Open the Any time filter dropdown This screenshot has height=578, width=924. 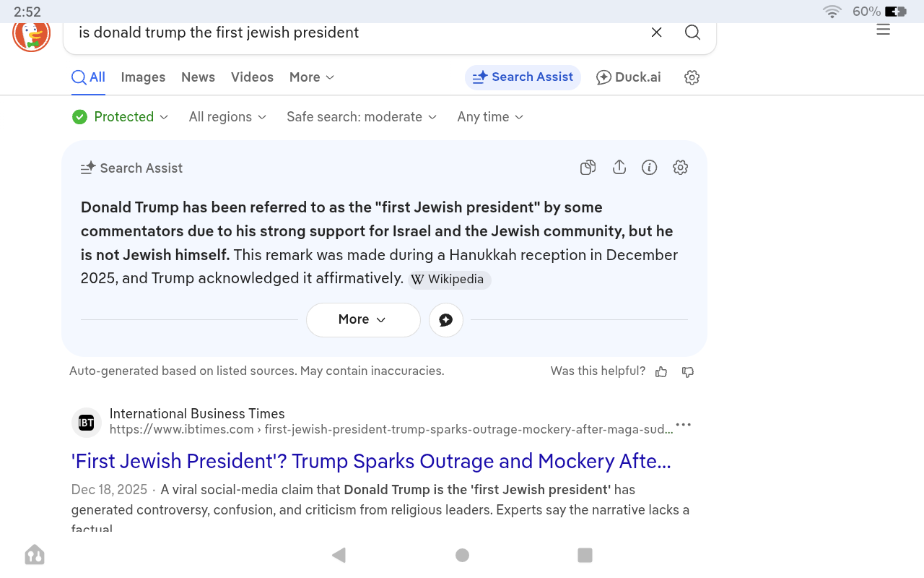pyautogui.click(x=489, y=116)
